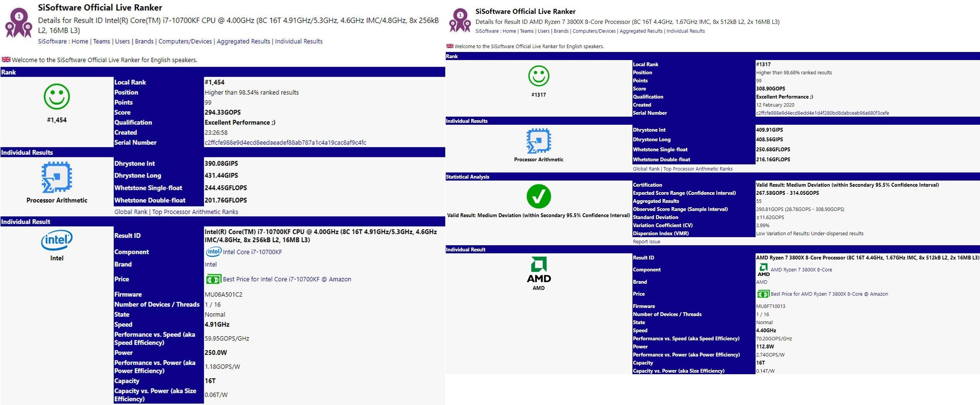This screenshot has height=405, width=980.
Task: Select the firmware value MU8F710013
Action: point(771,306)
